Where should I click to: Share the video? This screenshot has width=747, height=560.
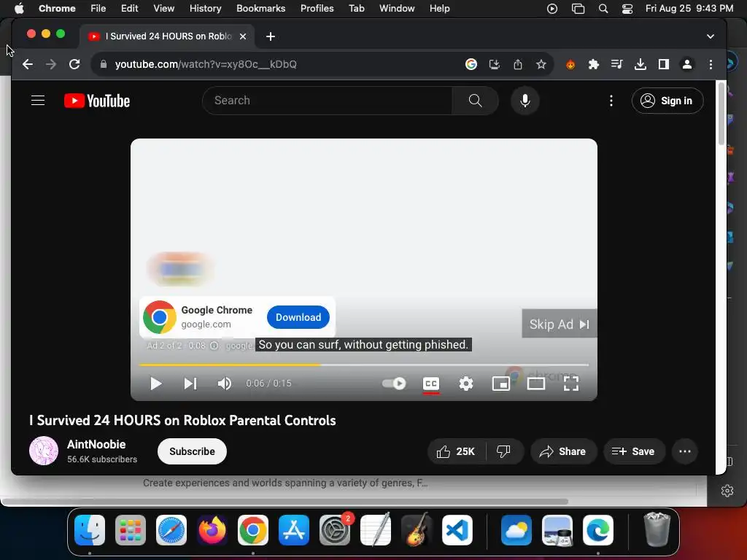point(562,451)
